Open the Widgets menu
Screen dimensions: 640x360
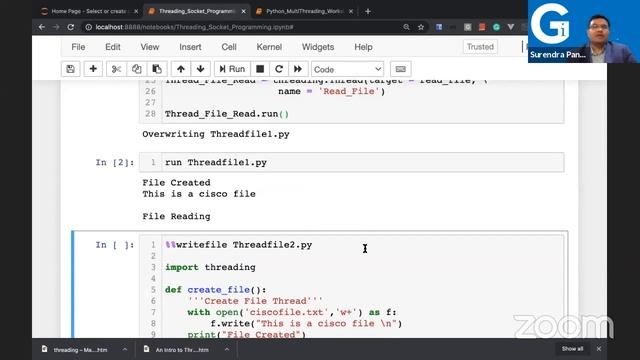pyautogui.click(x=318, y=47)
